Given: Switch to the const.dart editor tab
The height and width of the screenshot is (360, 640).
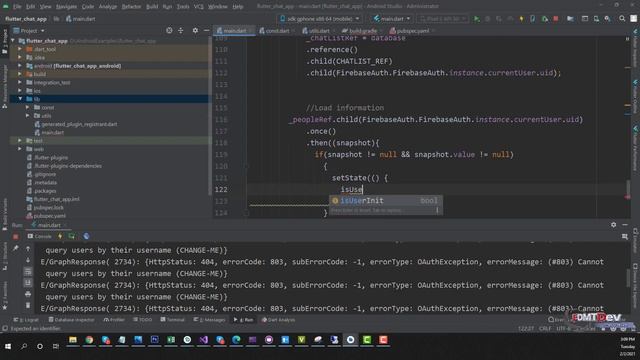Looking at the screenshot, I should click(x=276, y=31).
